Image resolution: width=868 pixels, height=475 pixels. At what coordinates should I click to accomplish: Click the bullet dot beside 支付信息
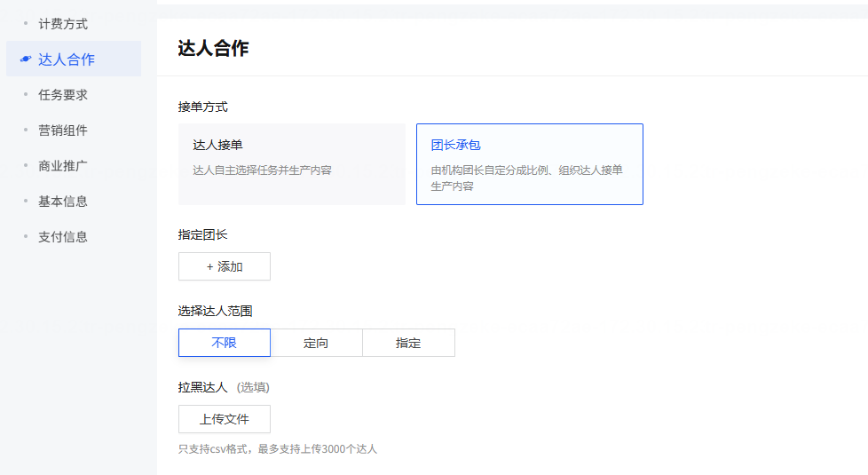[26, 236]
